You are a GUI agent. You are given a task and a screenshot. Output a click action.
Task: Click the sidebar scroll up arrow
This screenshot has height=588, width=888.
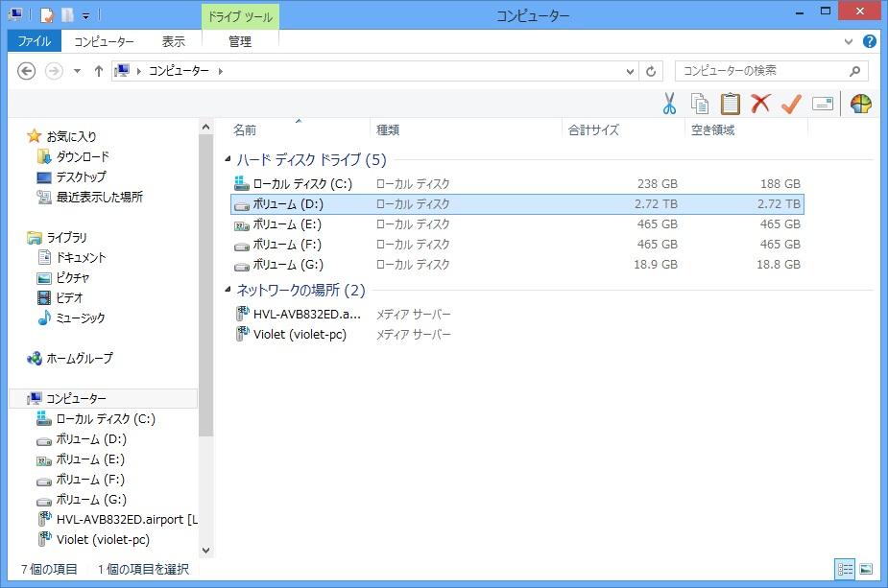point(206,128)
